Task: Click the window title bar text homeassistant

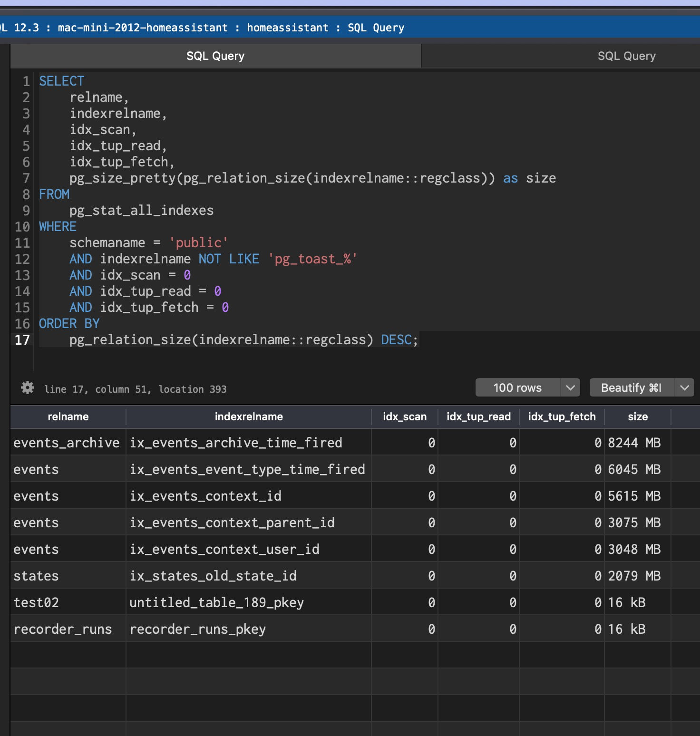Action: [288, 28]
